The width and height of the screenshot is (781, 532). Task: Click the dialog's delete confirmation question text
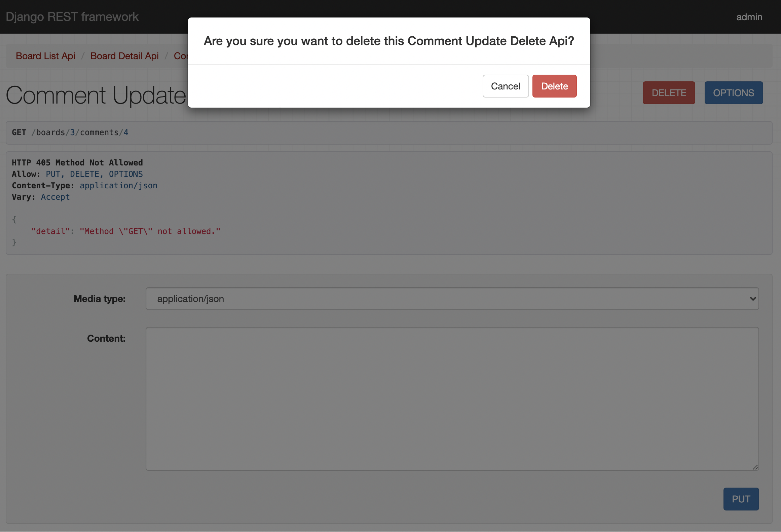(388, 41)
